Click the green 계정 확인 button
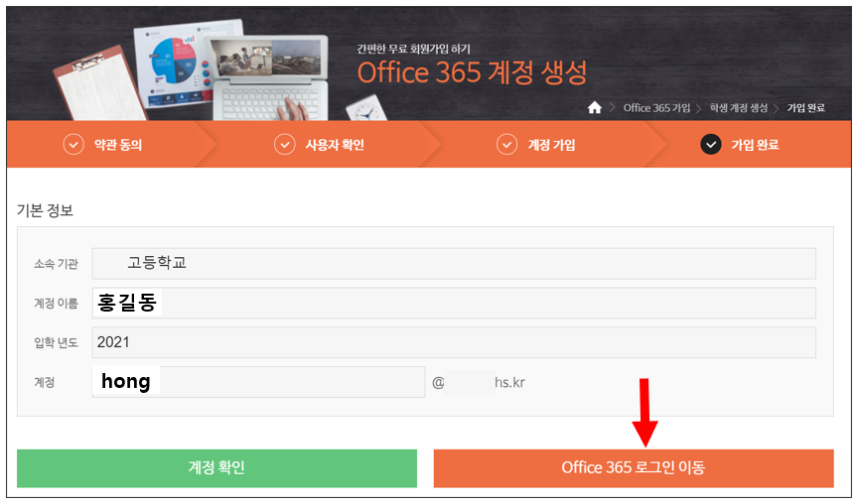The image size is (857, 504). 217,468
